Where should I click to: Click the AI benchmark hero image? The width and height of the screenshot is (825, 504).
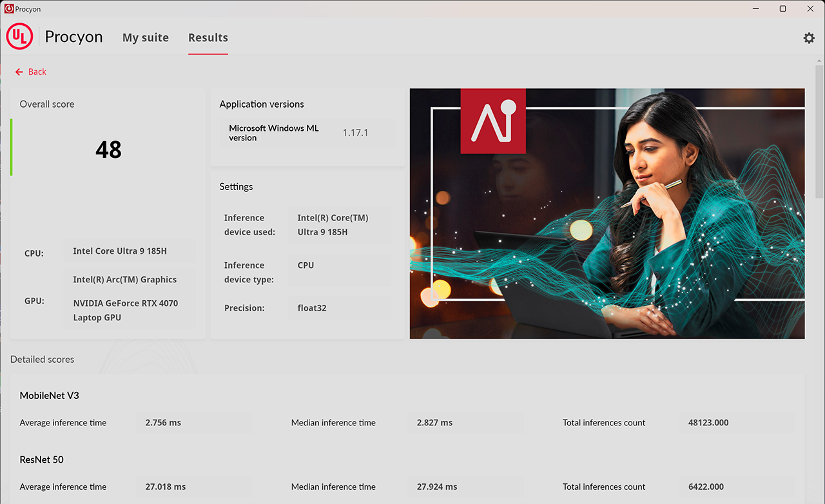(607, 213)
